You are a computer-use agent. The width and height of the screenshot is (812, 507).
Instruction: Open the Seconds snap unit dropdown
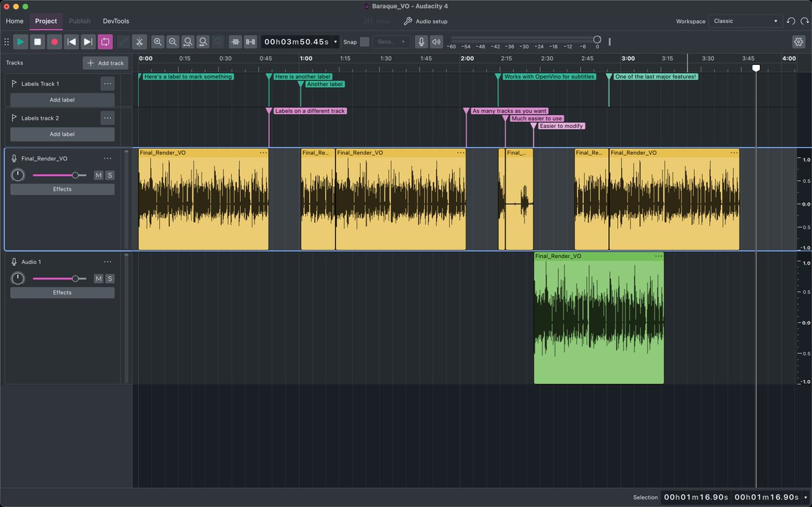click(x=391, y=42)
